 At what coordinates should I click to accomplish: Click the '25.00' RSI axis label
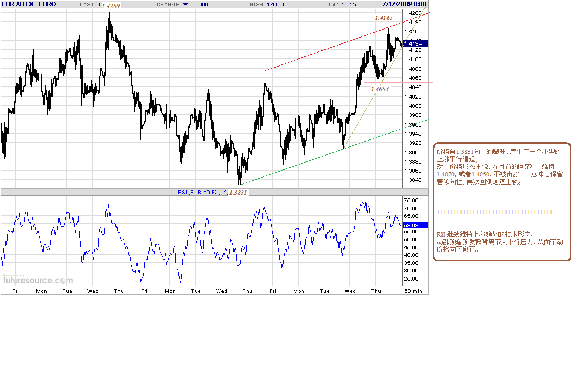point(411,278)
